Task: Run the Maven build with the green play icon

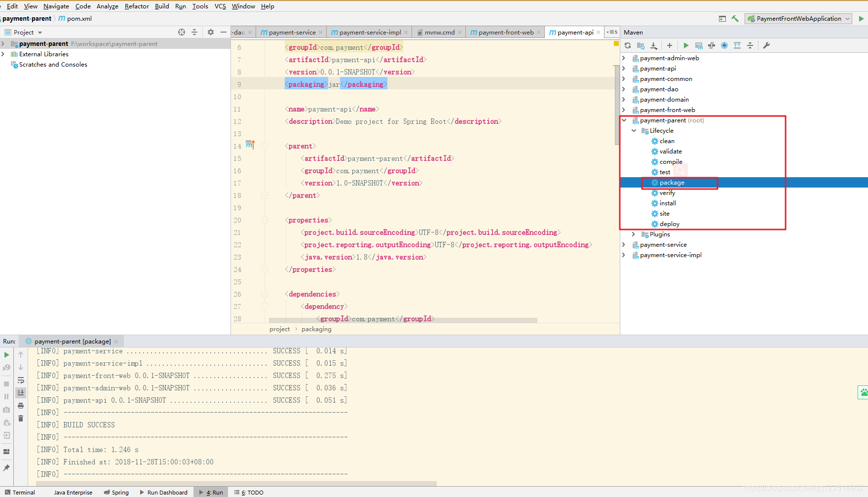Action: [x=686, y=45]
